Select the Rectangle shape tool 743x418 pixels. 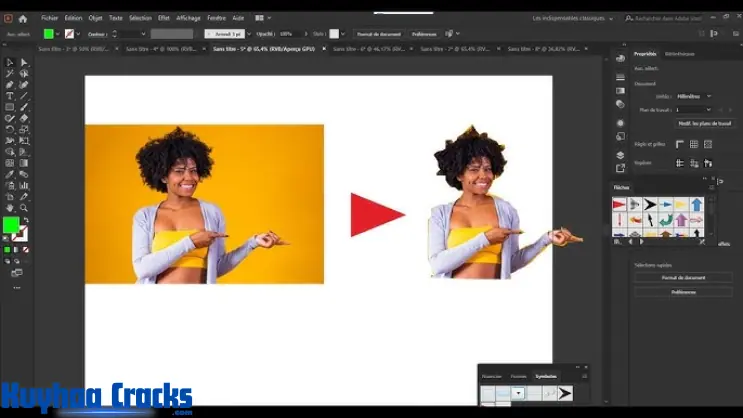(10, 107)
